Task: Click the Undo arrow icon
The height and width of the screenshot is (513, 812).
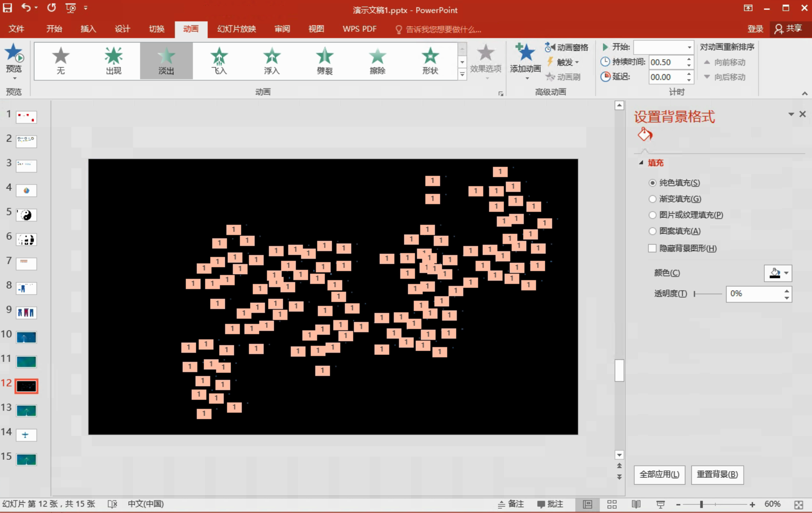Action: point(26,7)
